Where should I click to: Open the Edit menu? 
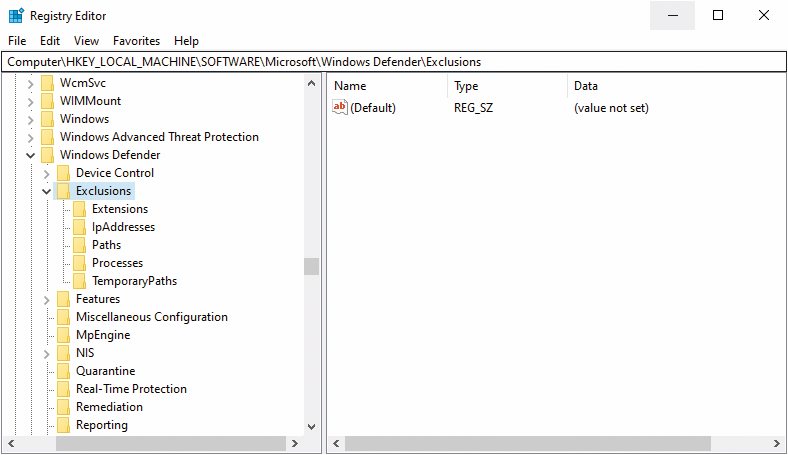click(50, 41)
